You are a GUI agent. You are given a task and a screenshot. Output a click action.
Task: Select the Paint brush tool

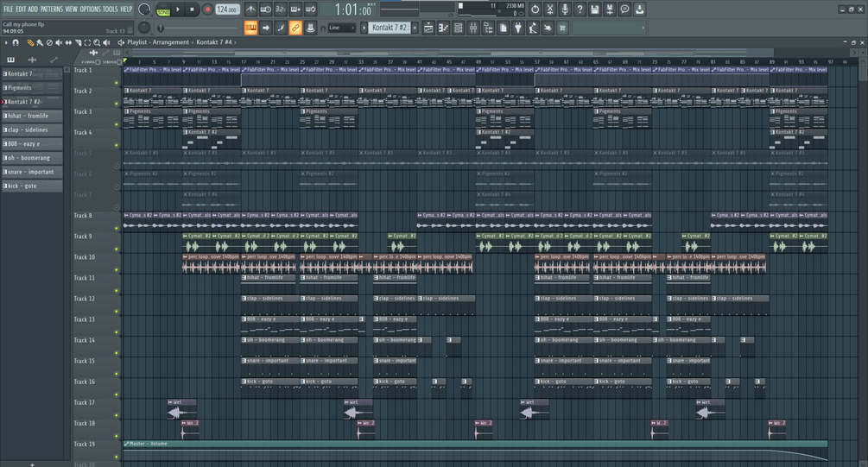(40, 42)
